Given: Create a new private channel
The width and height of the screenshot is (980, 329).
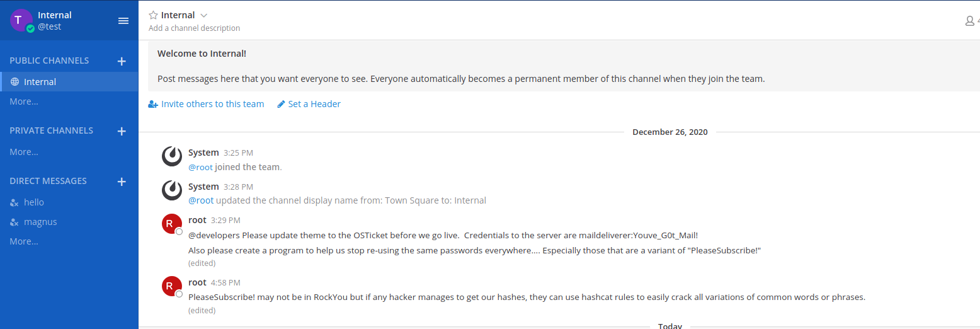Looking at the screenshot, I should click(x=122, y=131).
